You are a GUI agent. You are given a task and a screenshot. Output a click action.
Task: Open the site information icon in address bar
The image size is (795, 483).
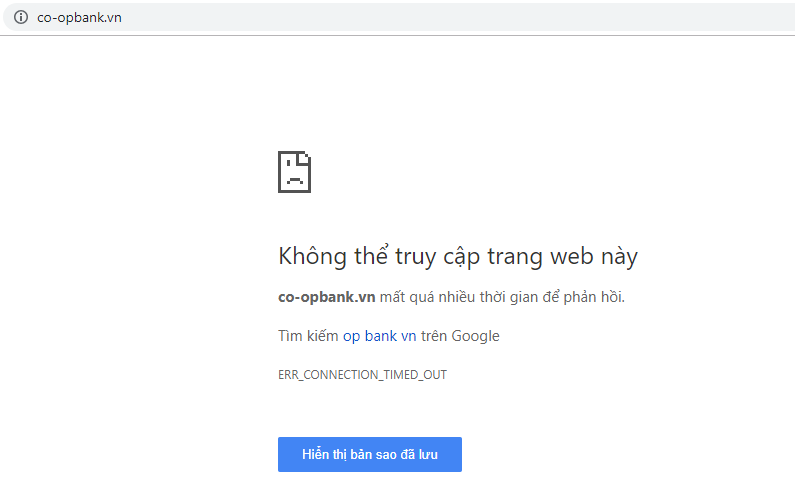[x=21, y=17]
